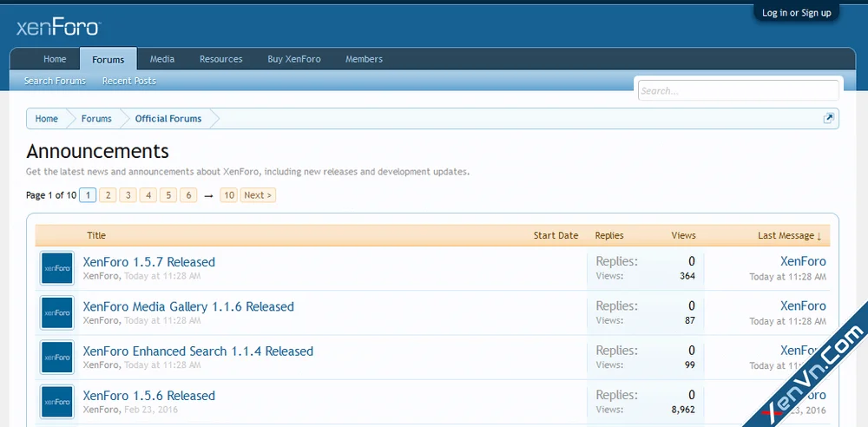Open the quick navigation menu icon
The image size is (868, 427).
click(828, 118)
